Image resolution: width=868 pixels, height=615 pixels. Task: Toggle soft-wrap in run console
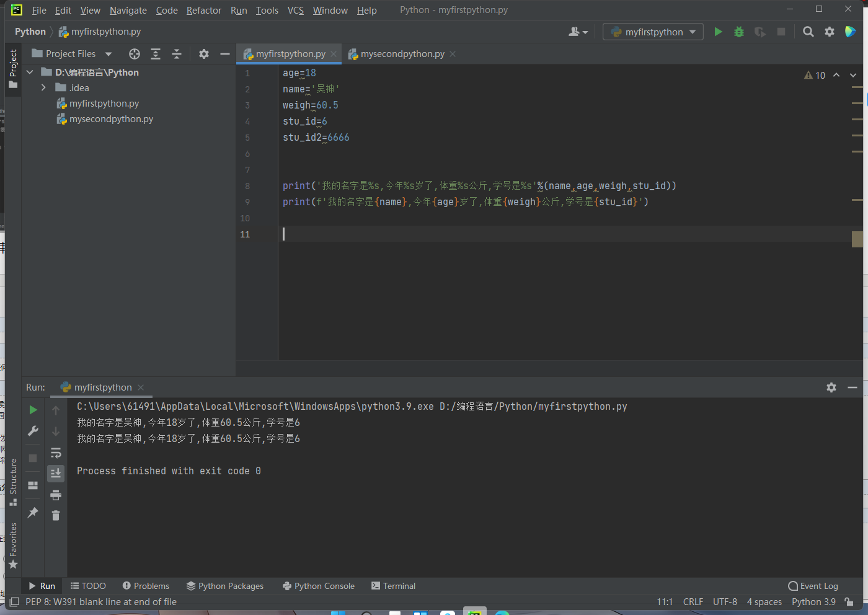click(56, 453)
